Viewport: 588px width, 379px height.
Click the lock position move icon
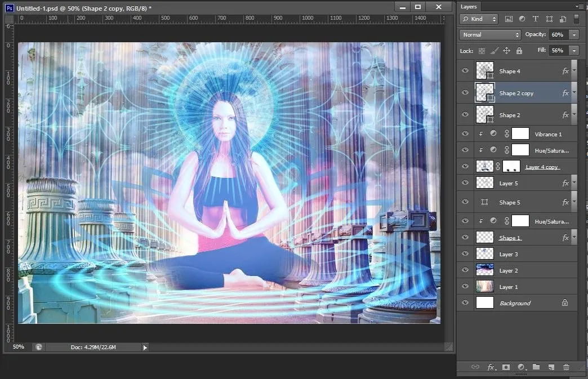506,51
